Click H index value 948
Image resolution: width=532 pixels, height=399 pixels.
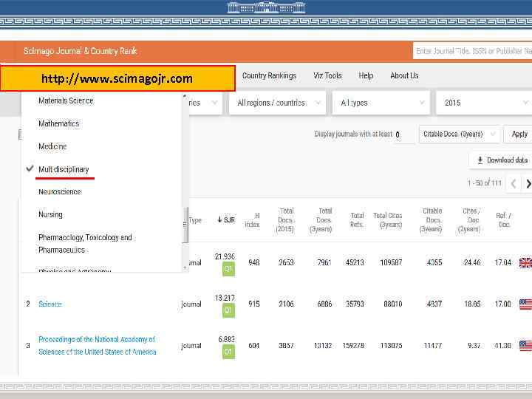click(x=253, y=262)
